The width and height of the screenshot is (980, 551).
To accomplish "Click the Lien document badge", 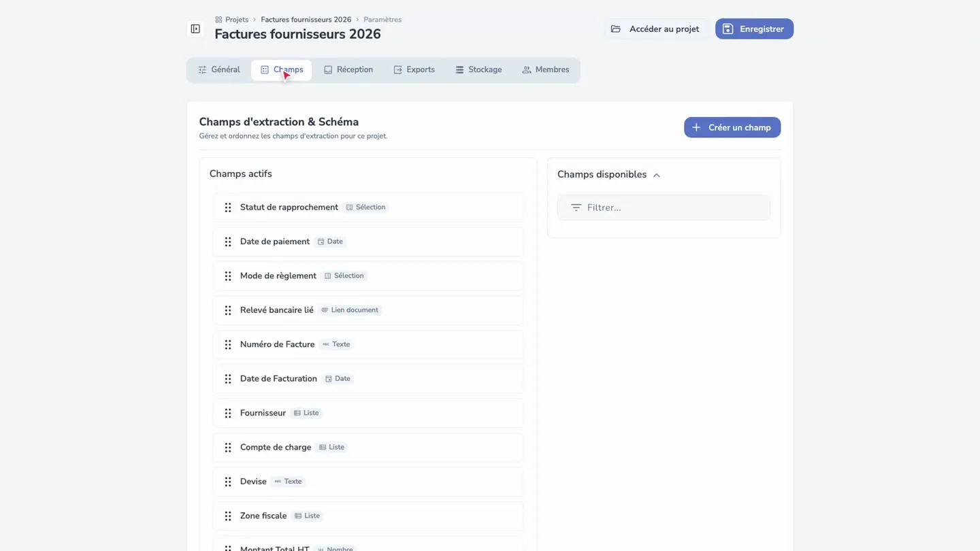I will point(349,310).
